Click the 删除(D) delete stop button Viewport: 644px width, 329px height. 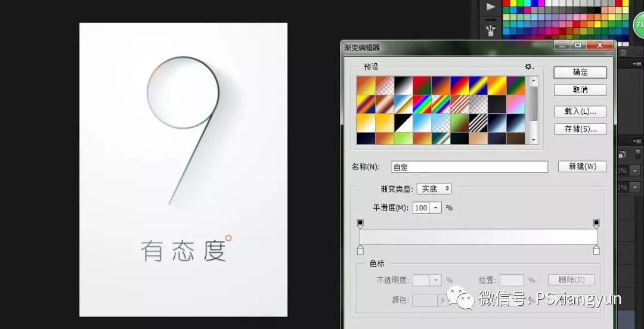571,280
